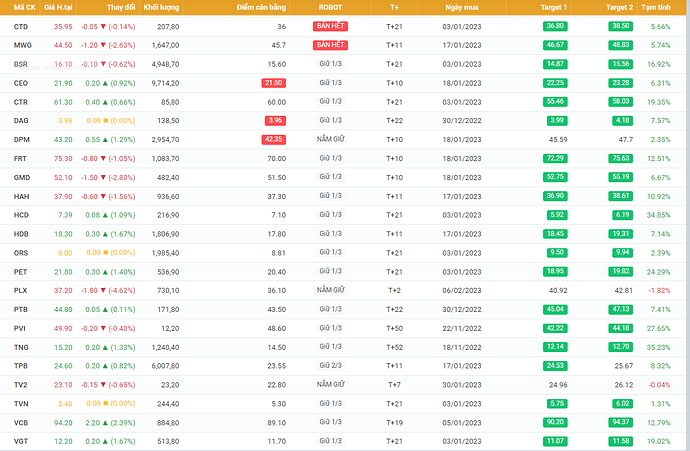Click the BÁN HẾT badge for MWG

point(329,45)
